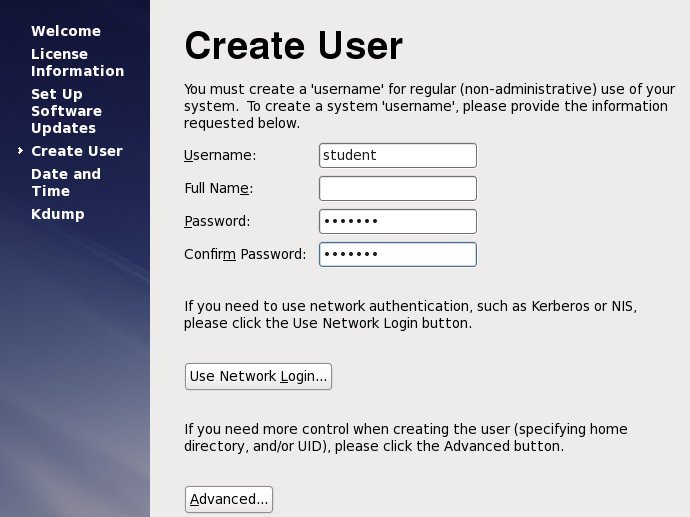Click into the Password field

398,221
